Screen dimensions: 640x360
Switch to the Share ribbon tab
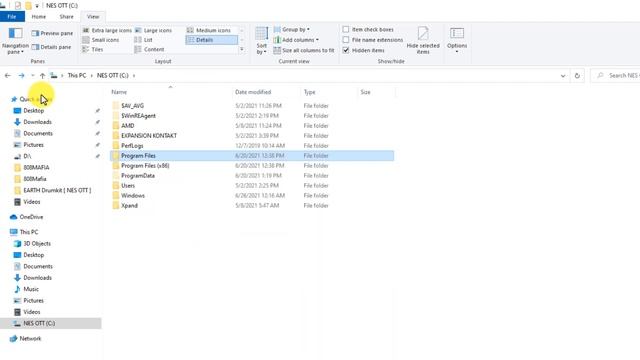[x=67, y=17]
